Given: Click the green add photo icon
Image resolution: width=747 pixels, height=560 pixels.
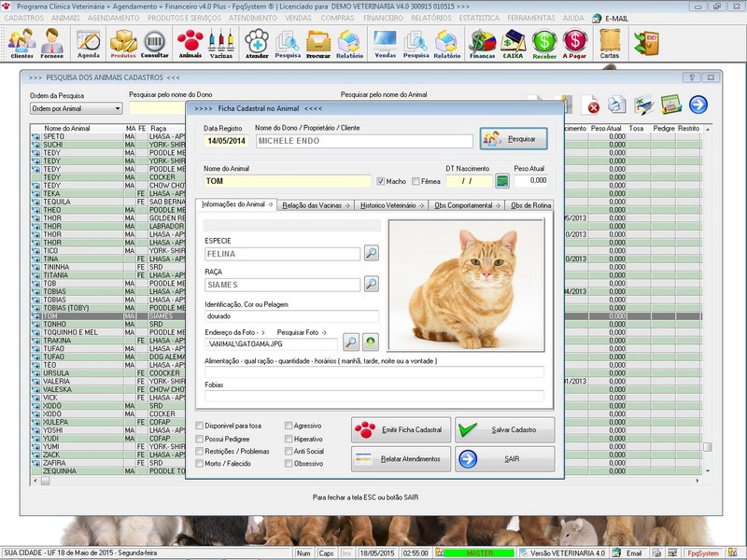Looking at the screenshot, I should tap(371, 342).
